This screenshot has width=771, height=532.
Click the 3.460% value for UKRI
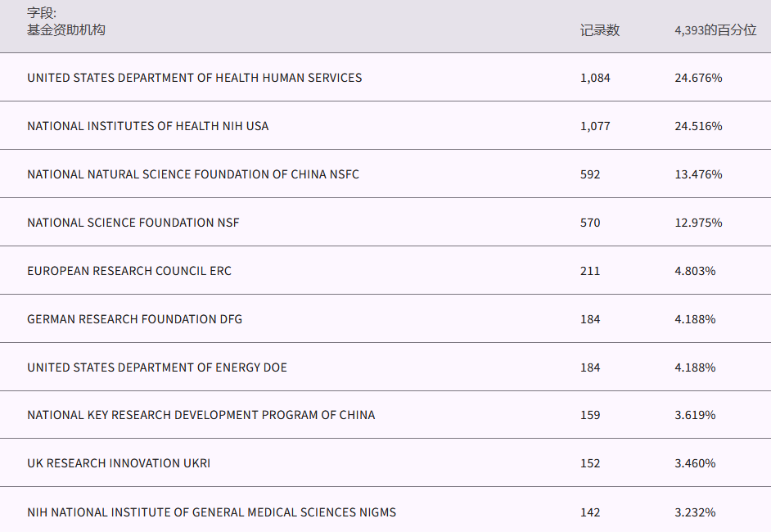tap(695, 463)
